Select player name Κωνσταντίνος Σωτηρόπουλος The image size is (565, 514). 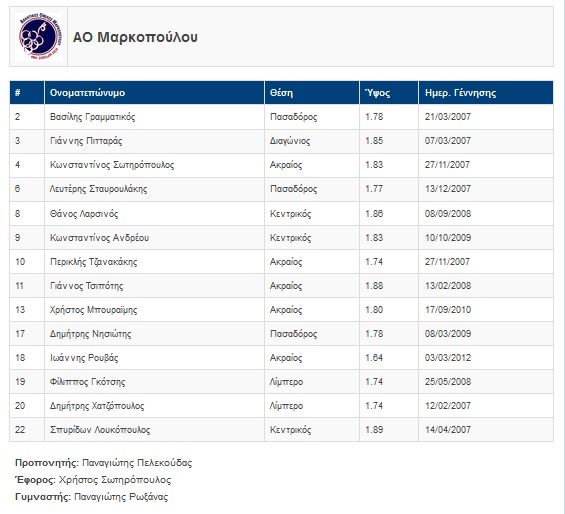click(x=112, y=165)
